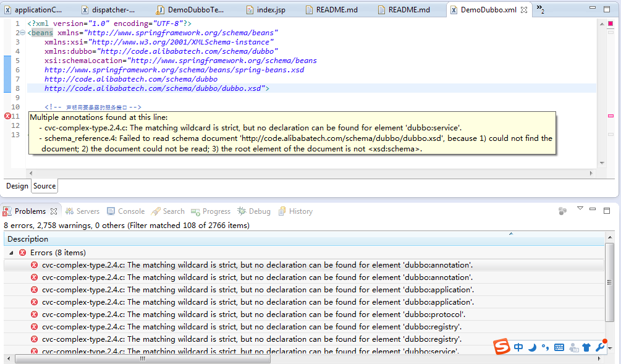Open the Search view tab
This screenshot has width=621, height=364.
click(x=168, y=211)
